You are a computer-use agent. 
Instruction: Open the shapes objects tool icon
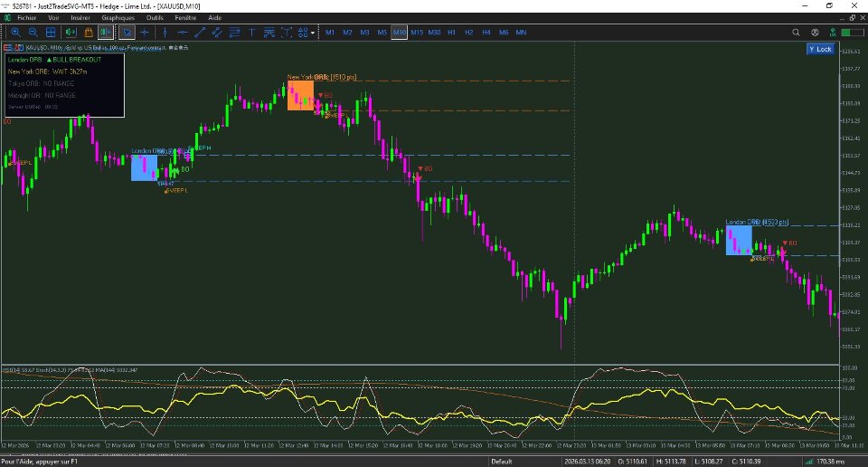point(303,33)
